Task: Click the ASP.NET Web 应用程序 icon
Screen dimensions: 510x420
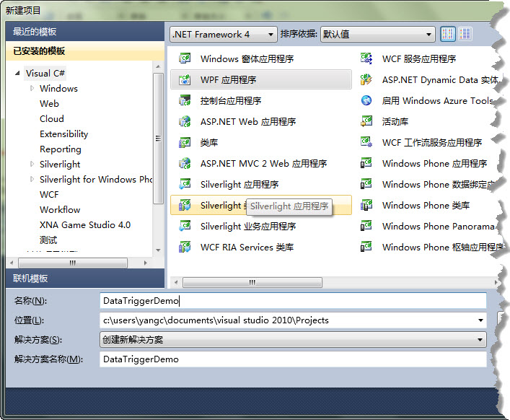Action: pyautogui.click(x=185, y=122)
